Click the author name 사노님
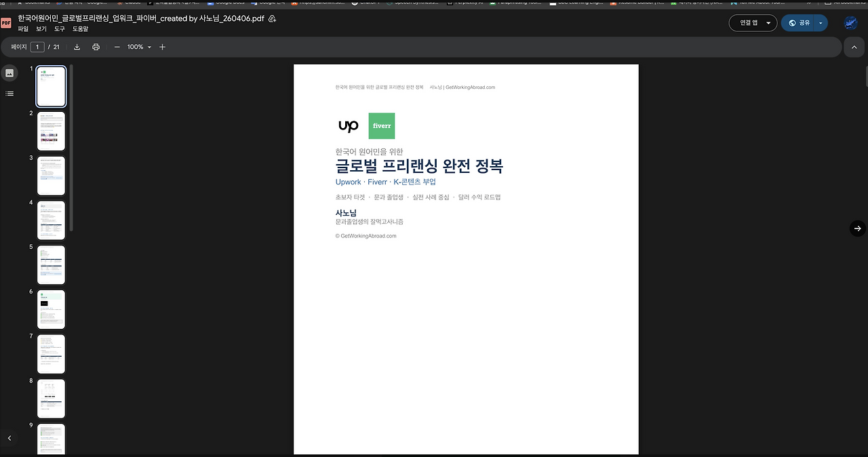The image size is (868, 457). [x=346, y=213]
